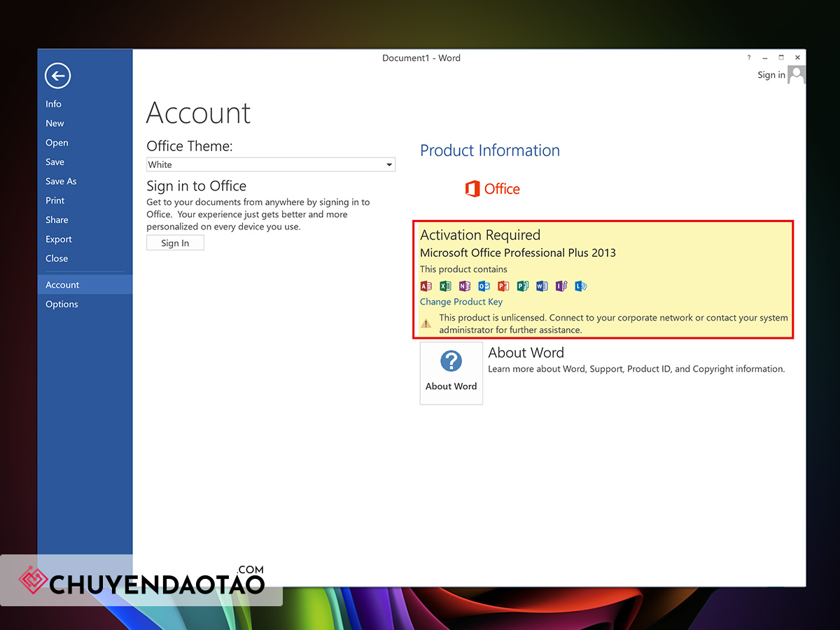
Task: Click the Outlook icon in product list
Action: click(484, 286)
